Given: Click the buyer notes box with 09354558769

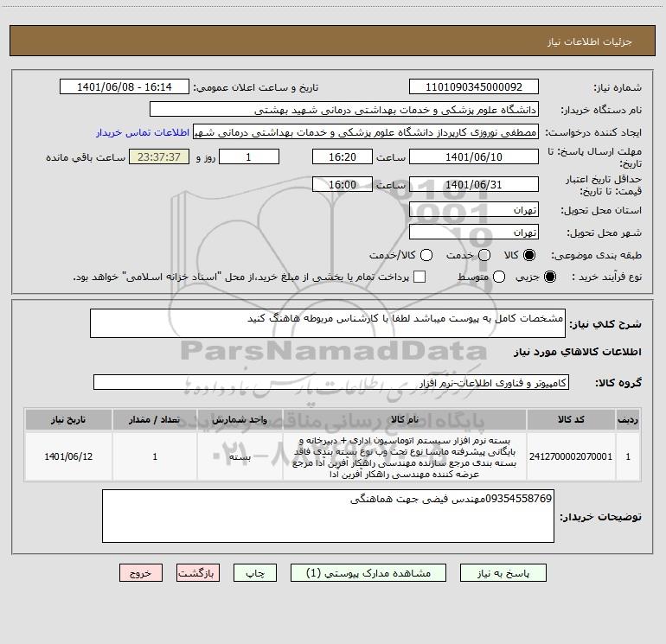Looking at the screenshot, I should [x=328, y=516].
